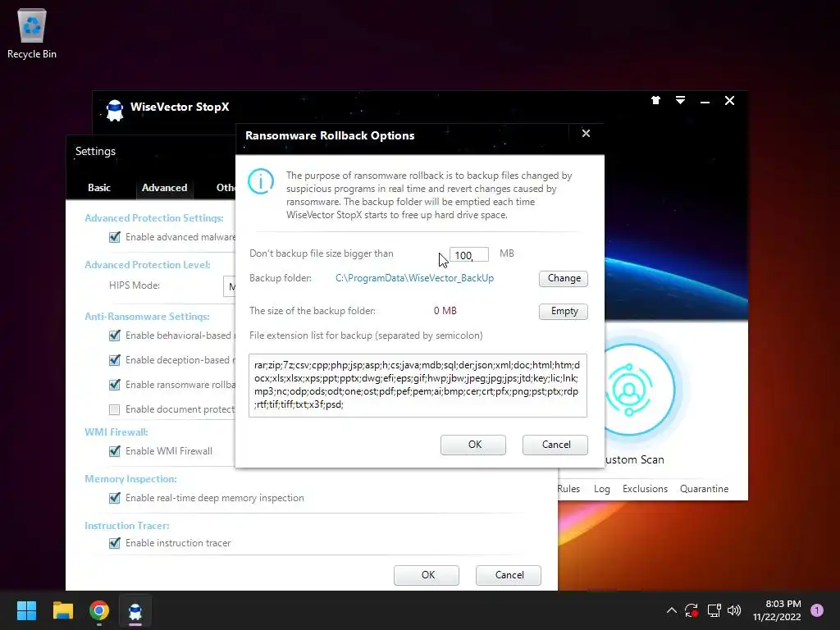Toggle Enable ransomware rollback checkbox
This screenshot has width=840, height=630.
pyautogui.click(x=114, y=385)
